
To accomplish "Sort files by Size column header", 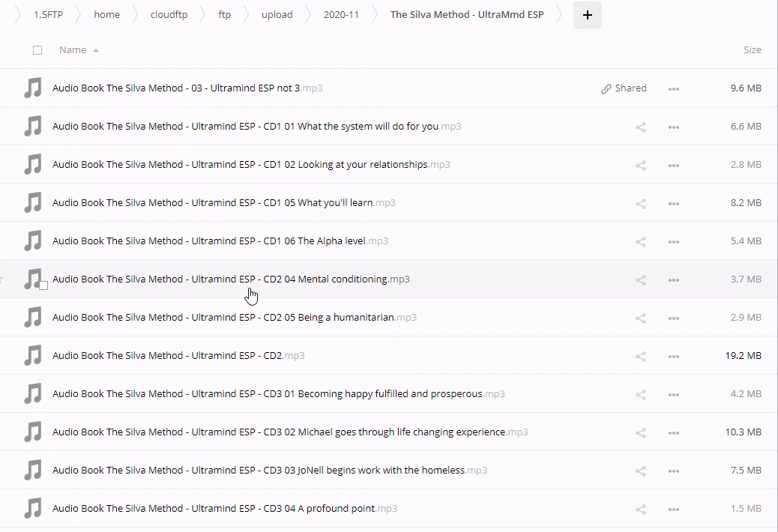I will (x=752, y=50).
